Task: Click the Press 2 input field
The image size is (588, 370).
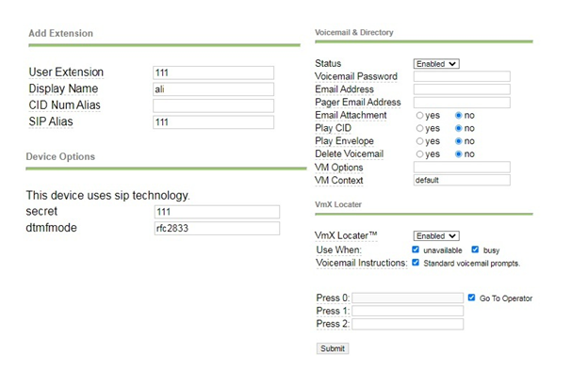Action: pyautogui.click(x=408, y=324)
